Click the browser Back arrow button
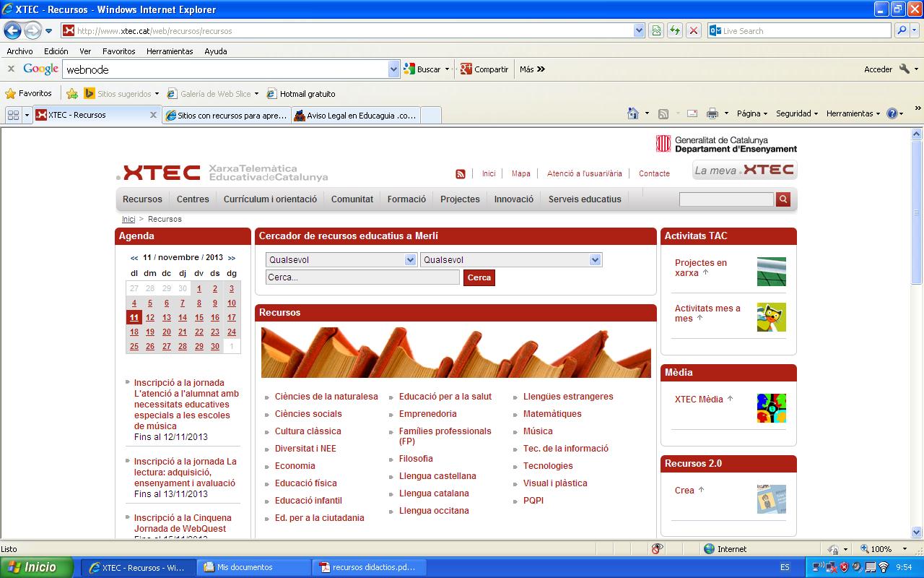This screenshot has height=578, width=924. [x=13, y=31]
